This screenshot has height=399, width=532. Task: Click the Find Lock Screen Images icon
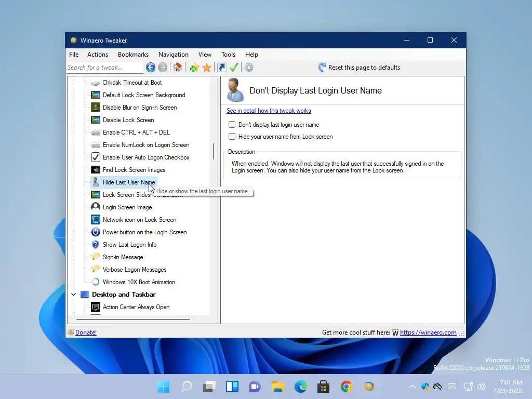96,170
